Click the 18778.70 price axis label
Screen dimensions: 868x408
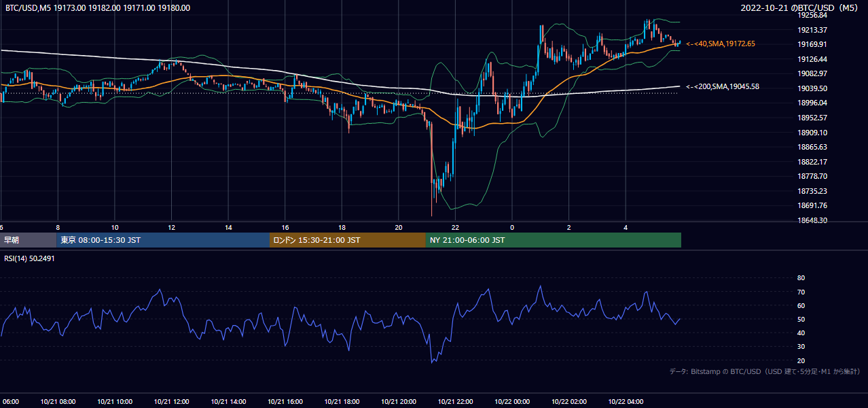click(x=812, y=176)
